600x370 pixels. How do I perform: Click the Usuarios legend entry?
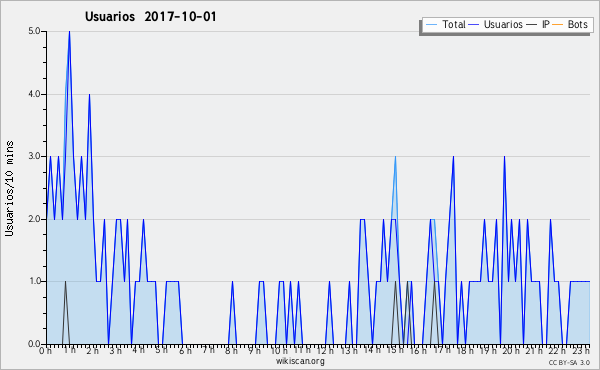[x=496, y=24]
